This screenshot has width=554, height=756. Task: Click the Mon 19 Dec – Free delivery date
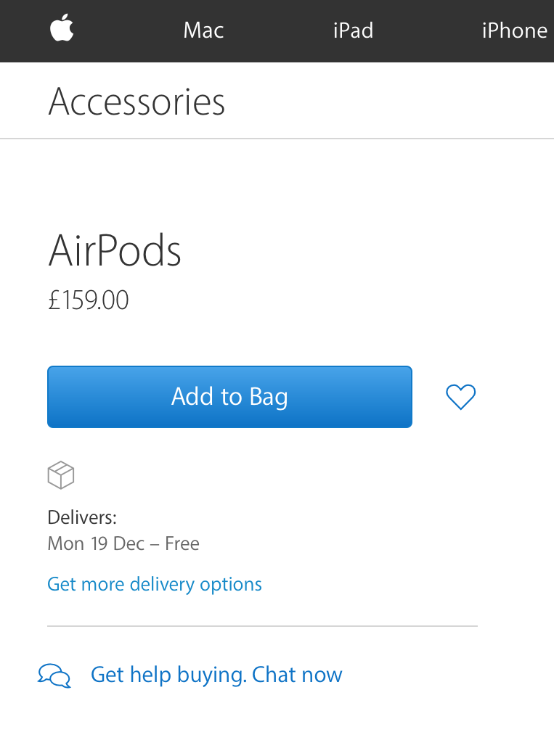point(123,544)
